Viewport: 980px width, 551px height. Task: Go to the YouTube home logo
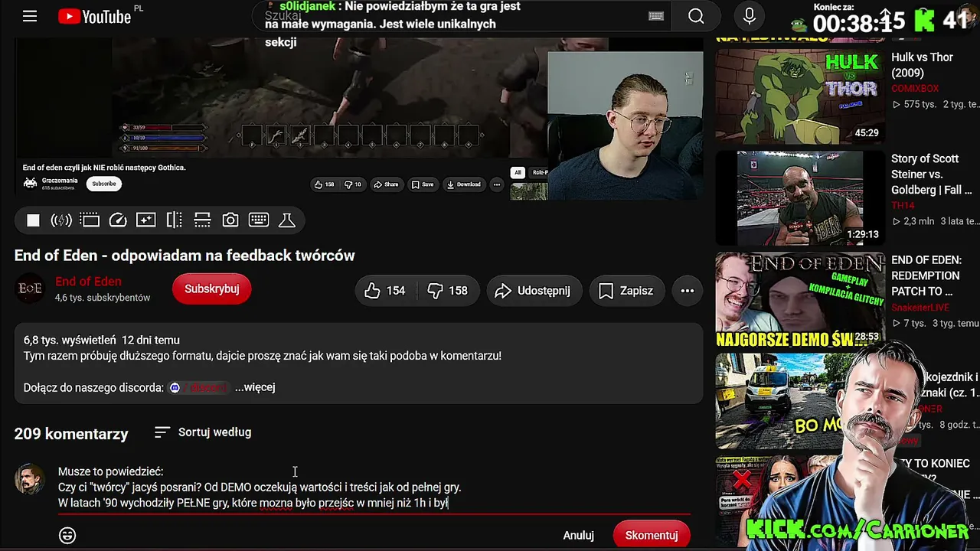tap(95, 16)
